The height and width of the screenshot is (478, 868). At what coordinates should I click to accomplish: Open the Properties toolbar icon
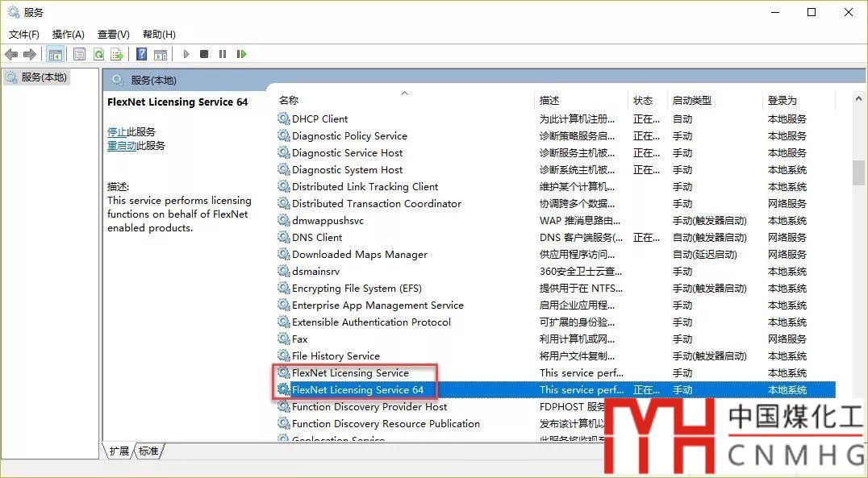pos(80,54)
